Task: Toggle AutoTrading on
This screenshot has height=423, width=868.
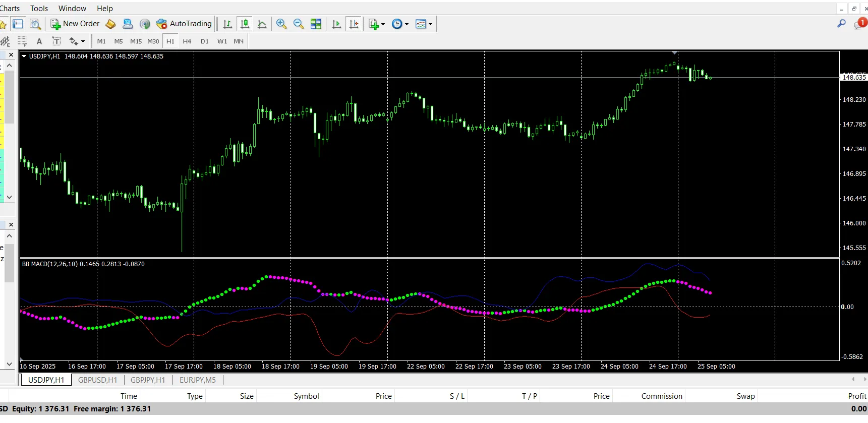Action: click(184, 24)
